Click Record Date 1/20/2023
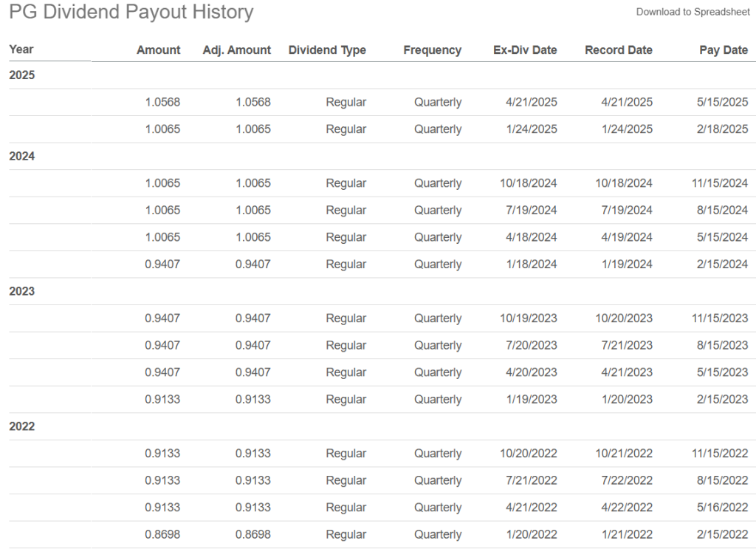This screenshot has width=756, height=549. pos(627,400)
